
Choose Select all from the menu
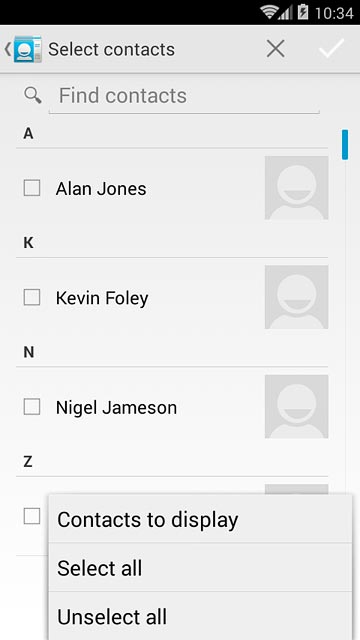click(x=200, y=567)
